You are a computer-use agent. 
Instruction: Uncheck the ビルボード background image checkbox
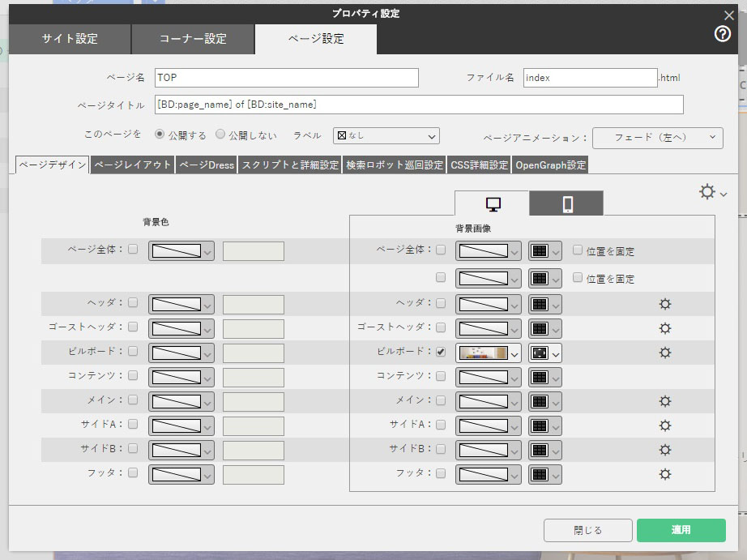coord(442,353)
